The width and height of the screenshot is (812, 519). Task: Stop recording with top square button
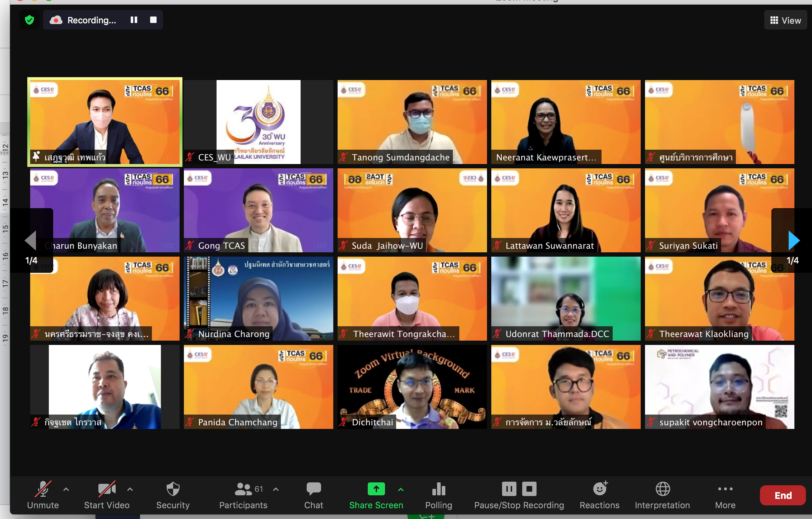point(153,20)
